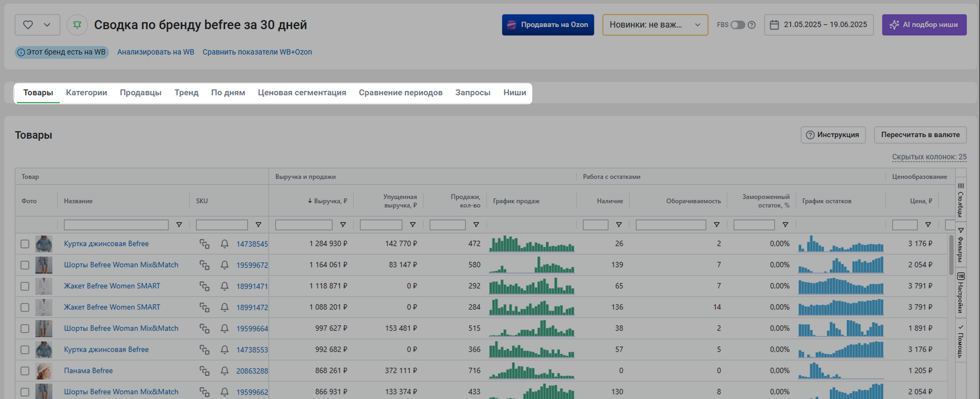Sort by Выручка, ₽ column header

327,201
